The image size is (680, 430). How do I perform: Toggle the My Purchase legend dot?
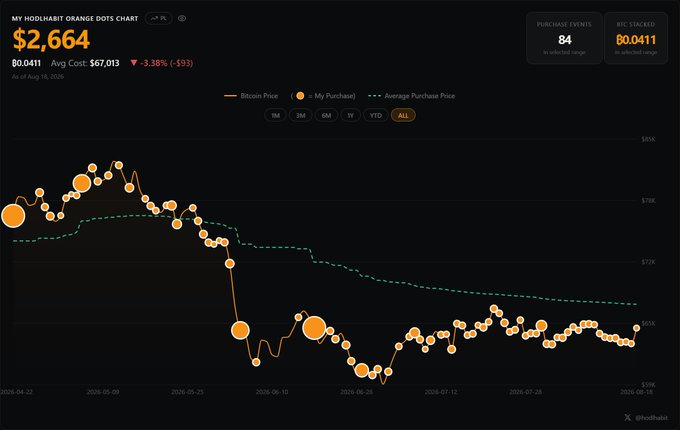pyautogui.click(x=300, y=96)
